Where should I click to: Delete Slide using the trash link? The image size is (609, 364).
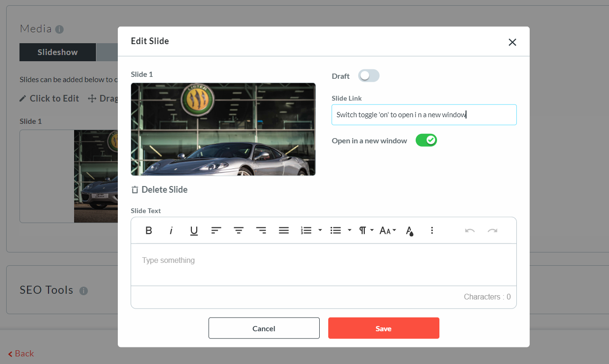point(159,190)
